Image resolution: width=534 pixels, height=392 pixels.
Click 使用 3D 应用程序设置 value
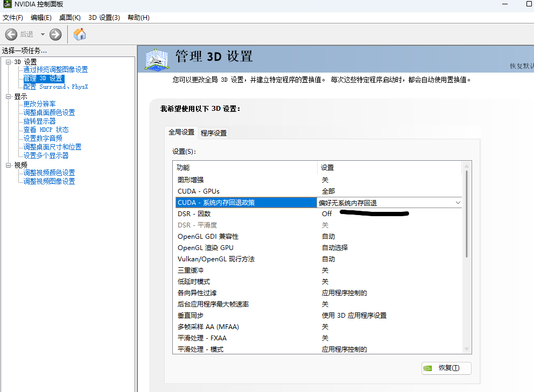(354, 316)
